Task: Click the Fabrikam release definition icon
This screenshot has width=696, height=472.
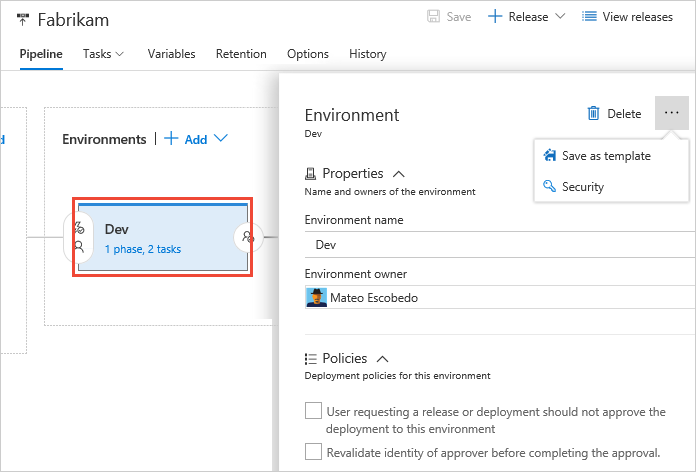Action: tap(23, 20)
